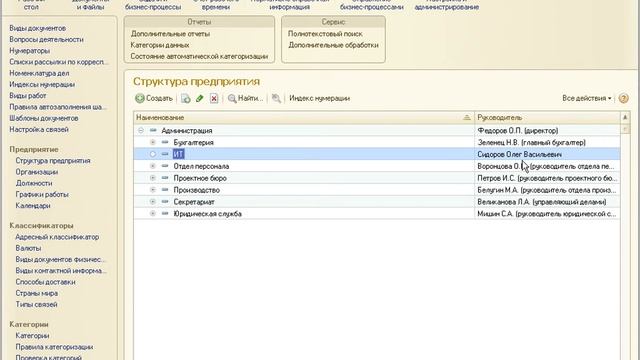Click the sort indicator in Наименование header
Image resolution: width=640 pixels, height=360 pixels.
(467, 118)
